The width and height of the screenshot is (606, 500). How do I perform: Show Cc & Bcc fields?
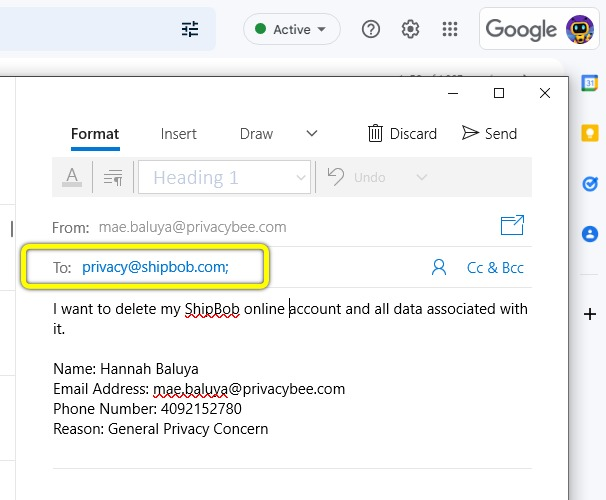point(495,267)
